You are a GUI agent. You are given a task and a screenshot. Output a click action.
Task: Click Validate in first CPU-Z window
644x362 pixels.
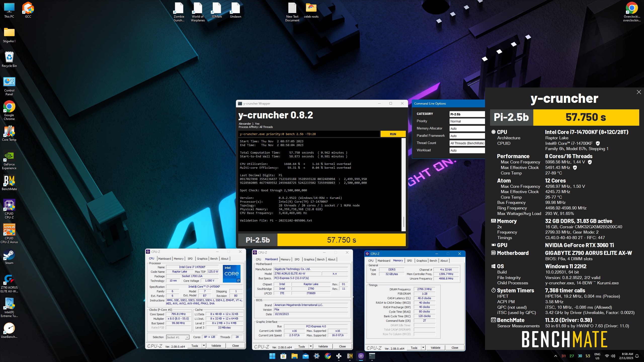pos(216,346)
